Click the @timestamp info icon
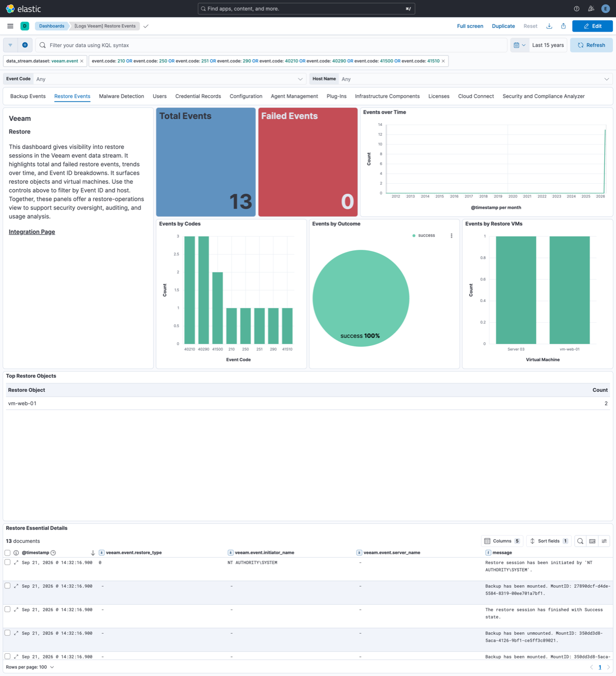Screen dimensions: 616x676 [x=16, y=553]
